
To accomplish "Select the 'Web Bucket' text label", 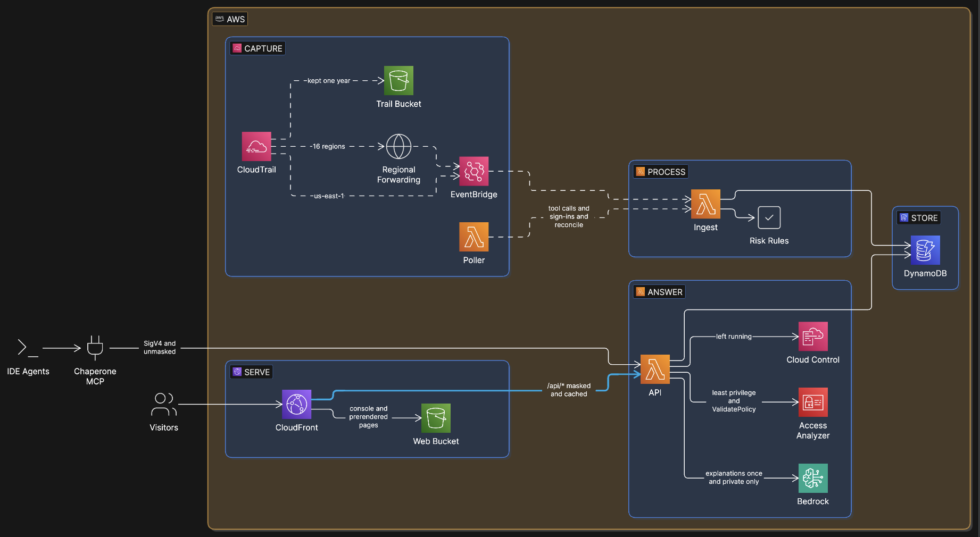I will (436, 441).
